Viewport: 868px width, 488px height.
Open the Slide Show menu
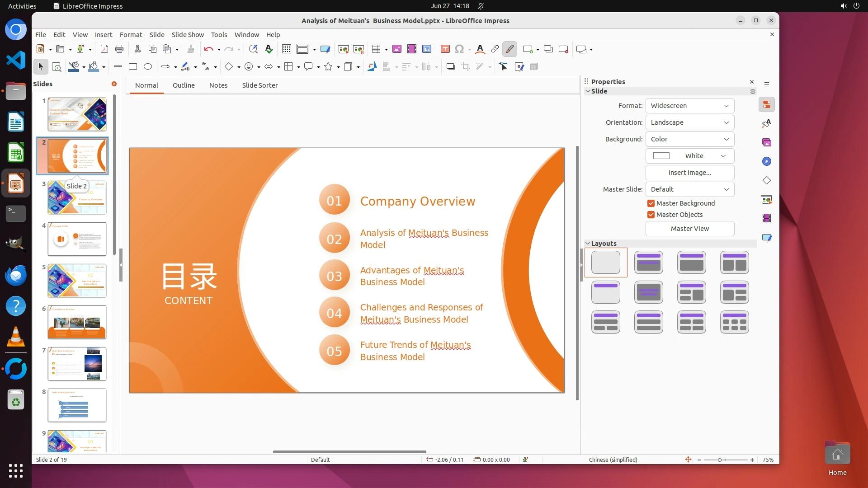[x=188, y=35]
